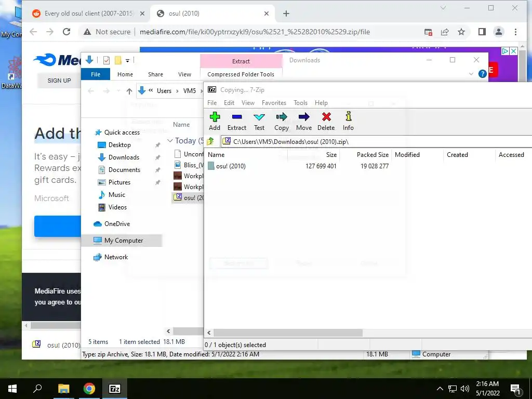
Task: Click the red Delete icon in 7-Zip
Action: coord(326,121)
